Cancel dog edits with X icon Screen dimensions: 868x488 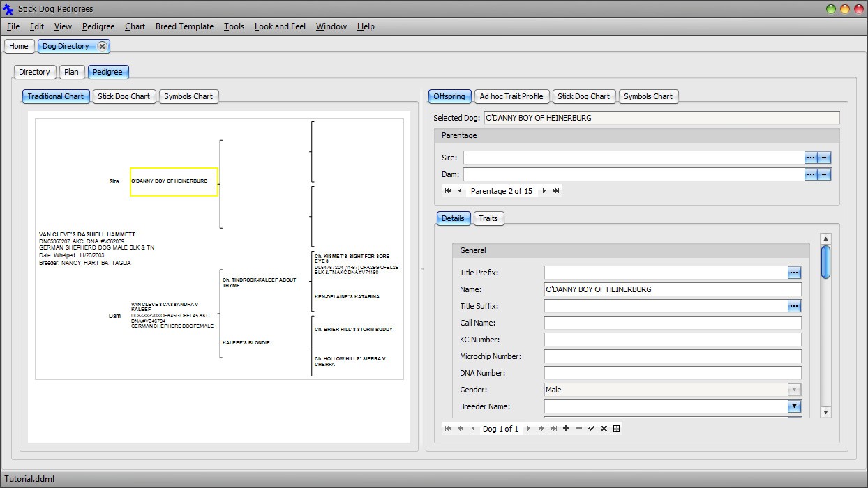(604, 429)
